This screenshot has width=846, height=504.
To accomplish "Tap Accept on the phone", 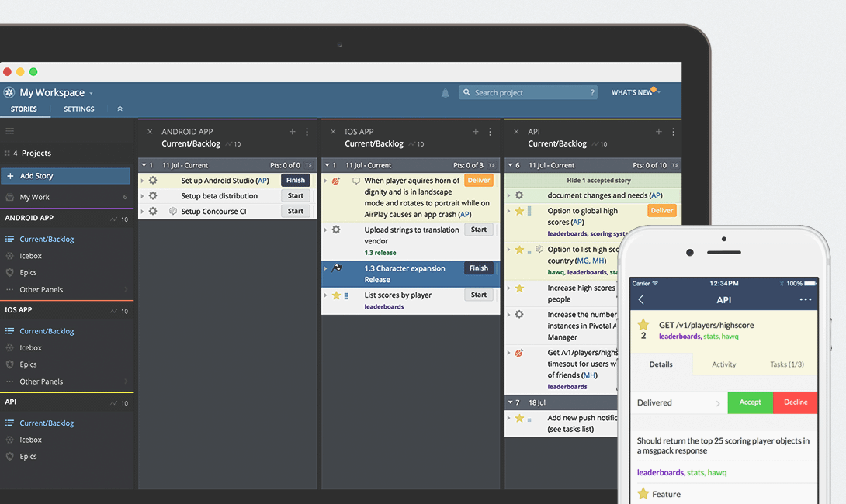I will tap(750, 402).
